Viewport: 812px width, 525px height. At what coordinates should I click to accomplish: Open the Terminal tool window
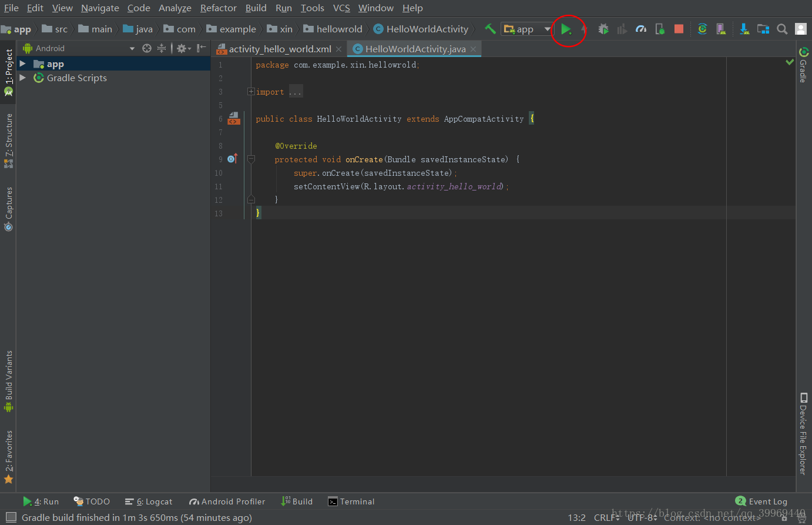tap(351, 501)
